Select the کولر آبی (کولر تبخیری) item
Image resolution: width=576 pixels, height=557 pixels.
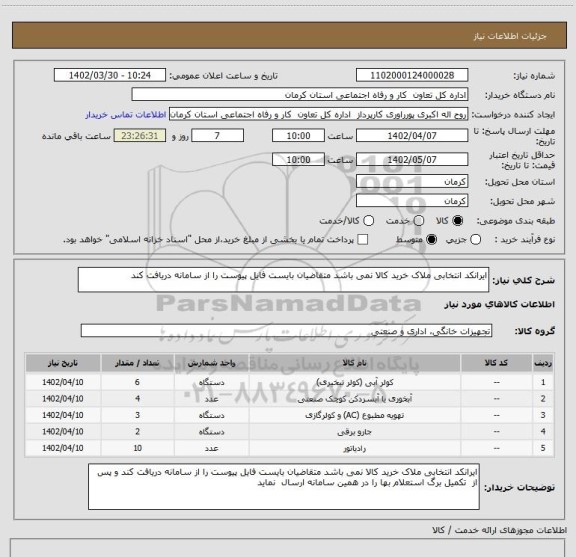click(354, 382)
